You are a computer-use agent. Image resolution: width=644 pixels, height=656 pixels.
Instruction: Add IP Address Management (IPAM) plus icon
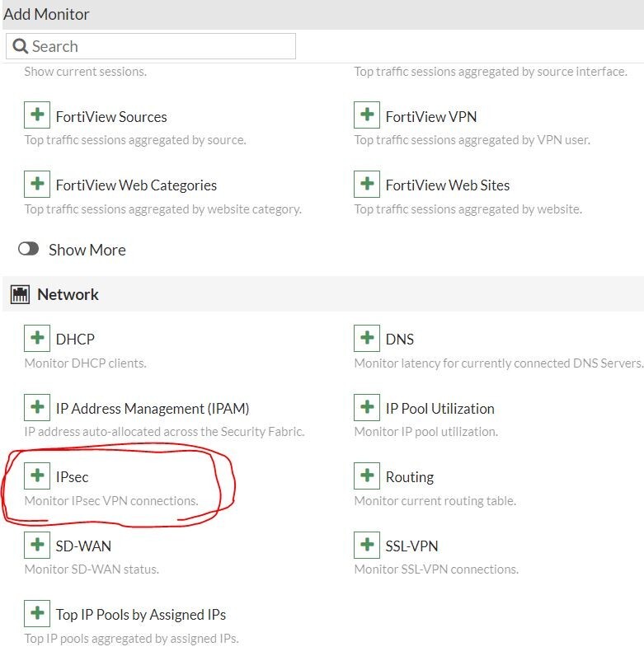click(37, 407)
